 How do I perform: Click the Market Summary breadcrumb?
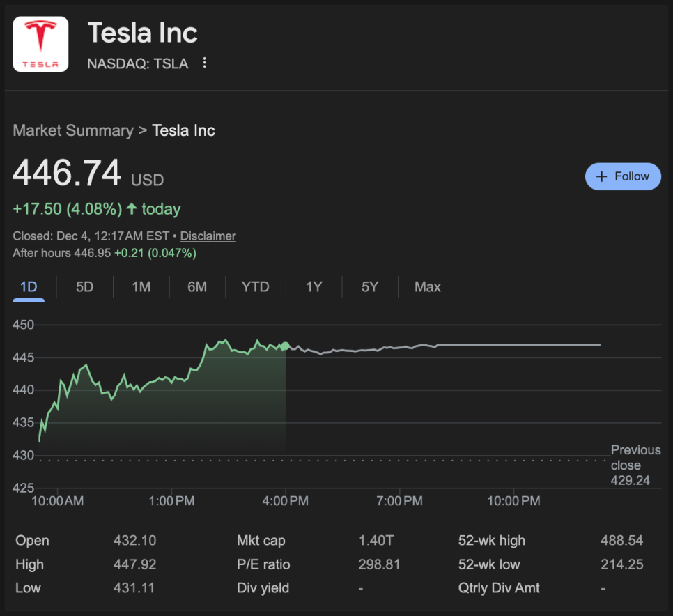73,131
